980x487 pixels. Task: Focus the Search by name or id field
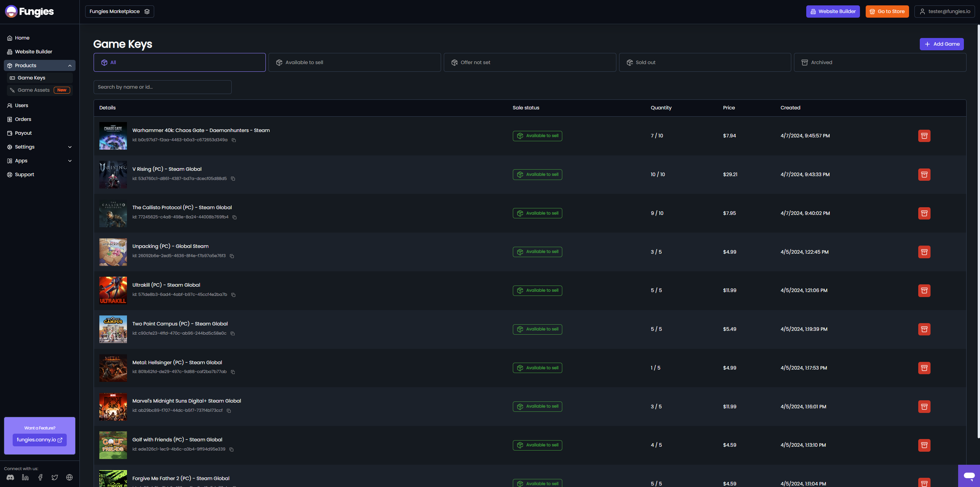pyautogui.click(x=162, y=87)
